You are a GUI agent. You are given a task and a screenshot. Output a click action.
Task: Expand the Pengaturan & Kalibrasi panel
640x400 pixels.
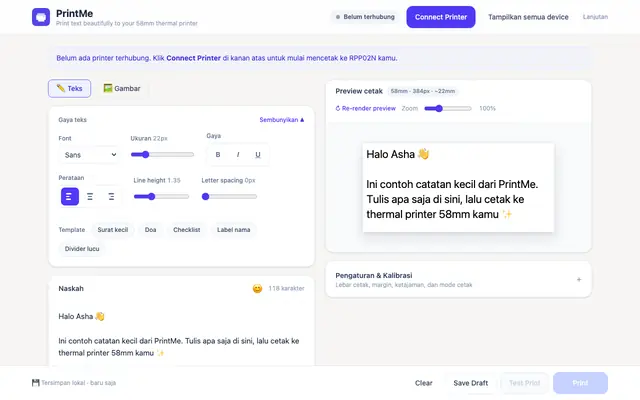pyautogui.click(x=458, y=280)
